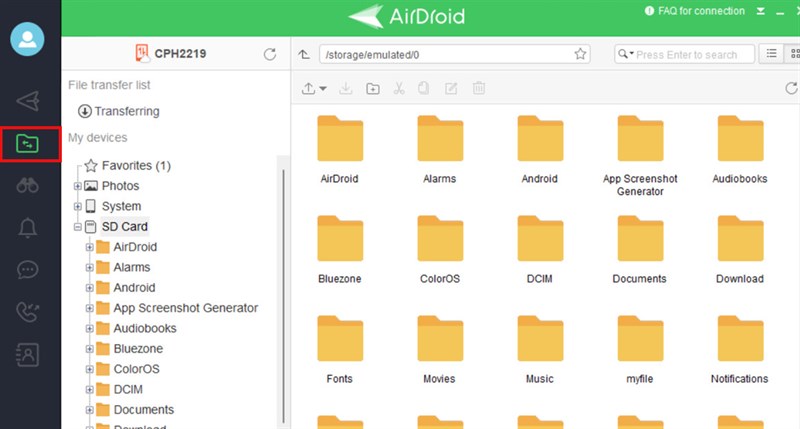Switch to list view mode

(x=771, y=54)
